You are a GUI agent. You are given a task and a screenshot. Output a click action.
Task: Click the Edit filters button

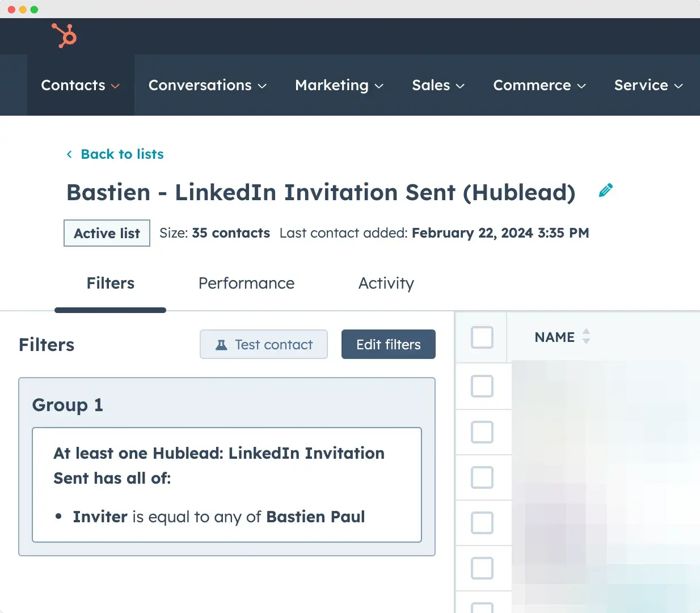(x=389, y=344)
